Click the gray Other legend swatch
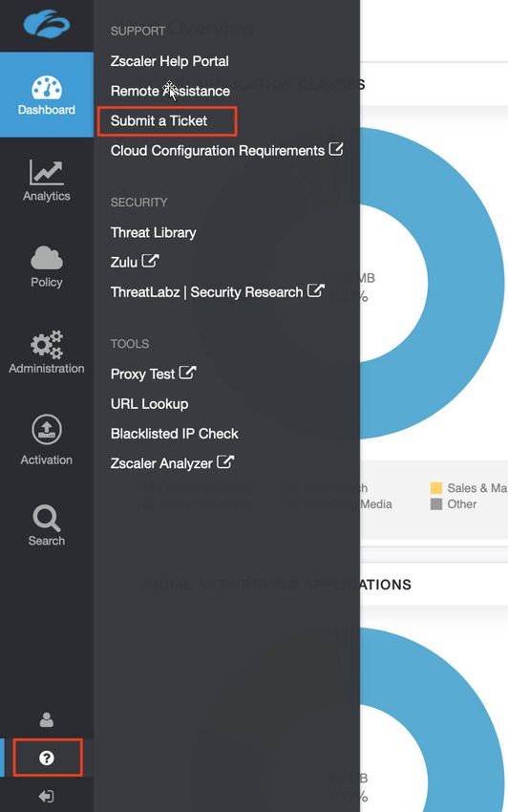The width and height of the screenshot is (508, 812). 436,503
